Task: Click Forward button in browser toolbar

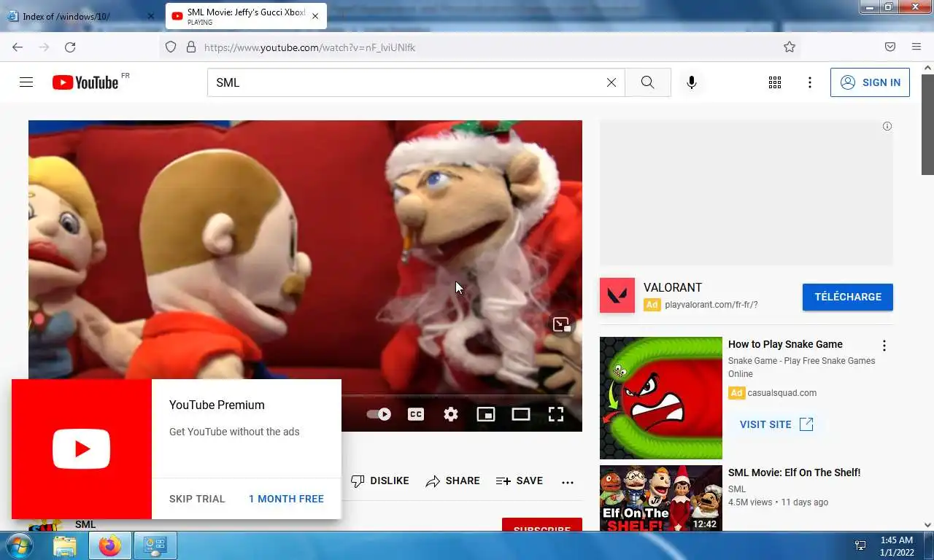Action: tap(44, 47)
